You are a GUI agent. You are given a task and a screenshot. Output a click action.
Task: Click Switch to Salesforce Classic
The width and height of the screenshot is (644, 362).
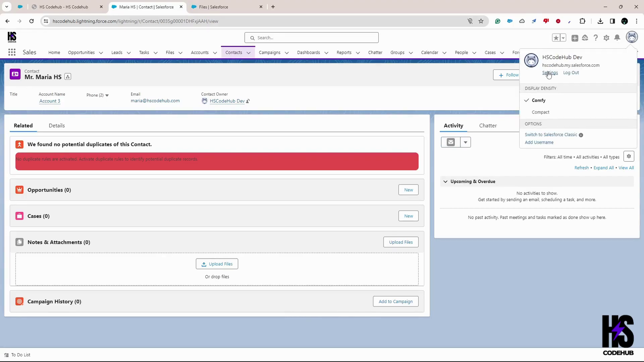pos(551,135)
